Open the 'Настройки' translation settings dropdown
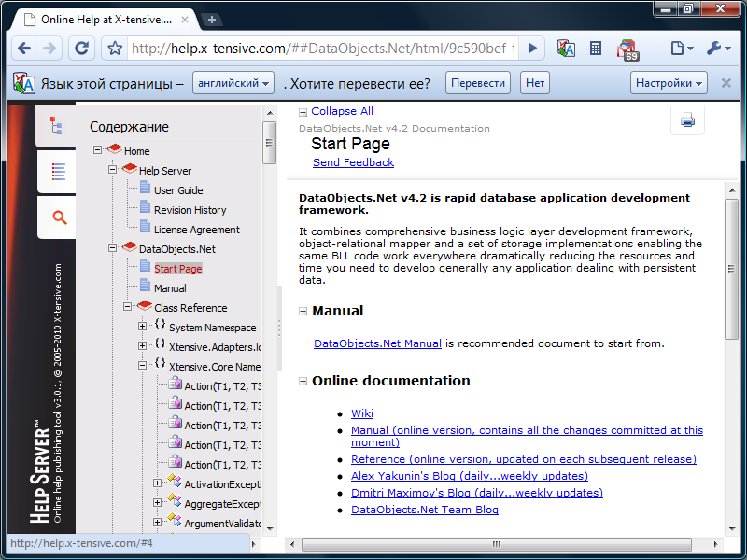 (x=669, y=83)
